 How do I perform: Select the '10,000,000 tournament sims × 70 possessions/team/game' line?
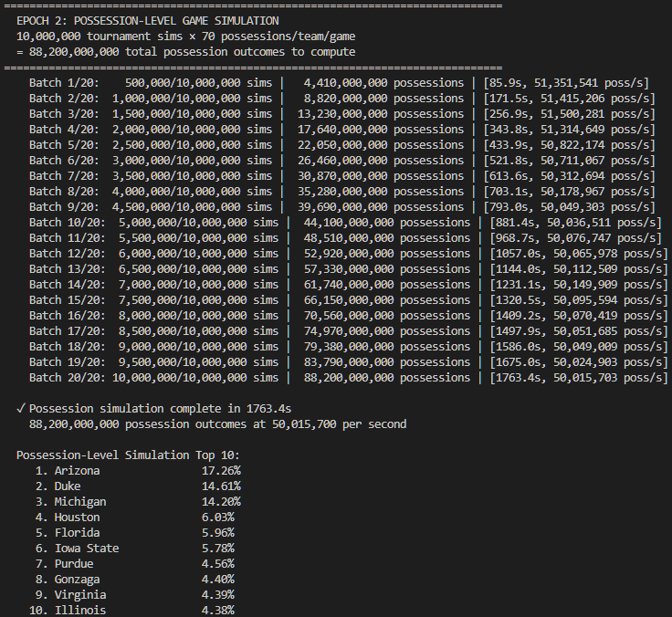[185, 37]
